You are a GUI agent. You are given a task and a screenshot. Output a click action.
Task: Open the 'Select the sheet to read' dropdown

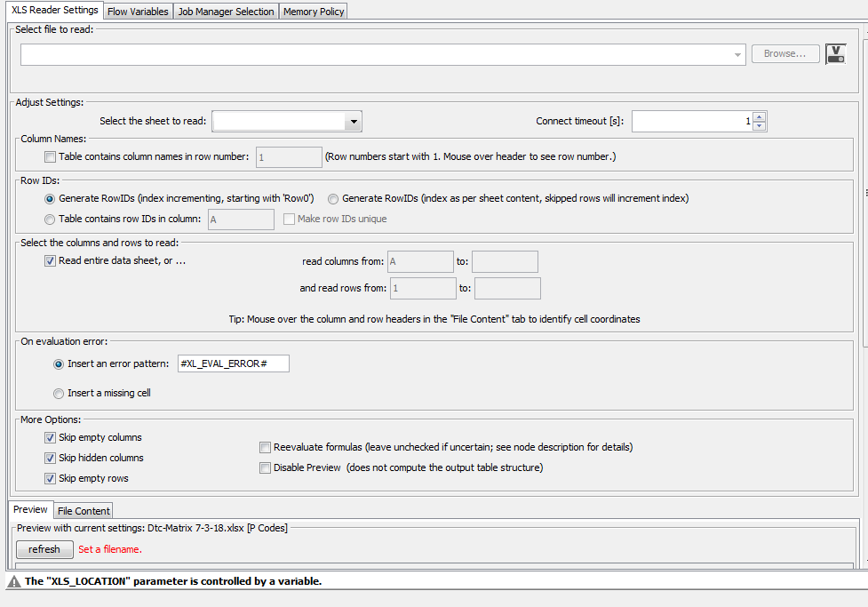tap(353, 121)
